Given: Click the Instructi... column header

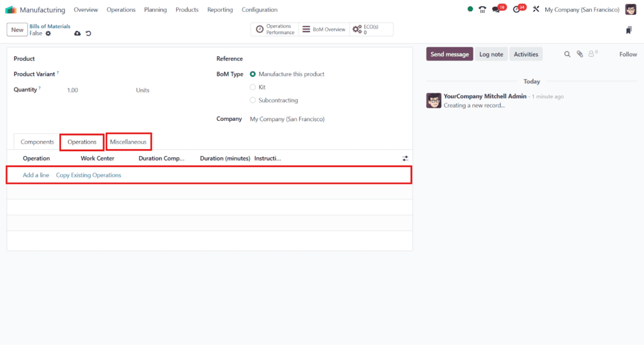Looking at the screenshot, I should 267,158.
